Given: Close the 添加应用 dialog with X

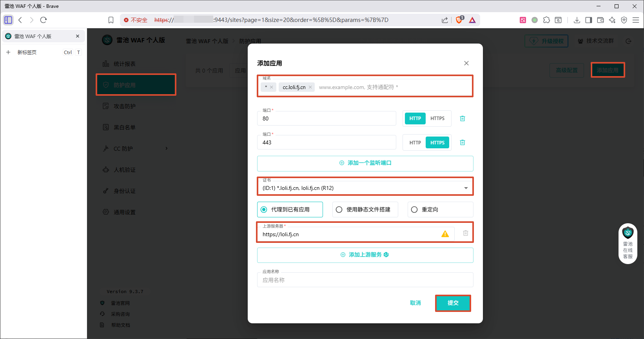Looking at the screenshot, I should (x=466, y=63).
